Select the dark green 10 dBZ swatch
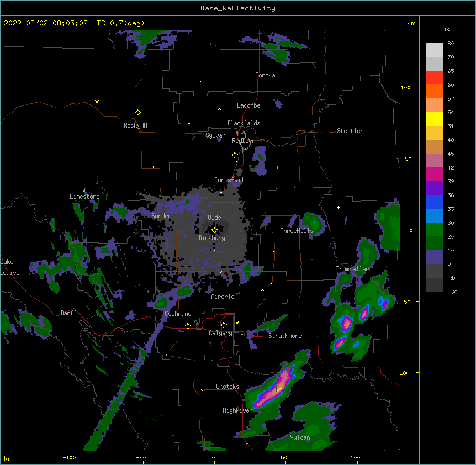Screen dimensions: 476x465 (x=434, y=243)
